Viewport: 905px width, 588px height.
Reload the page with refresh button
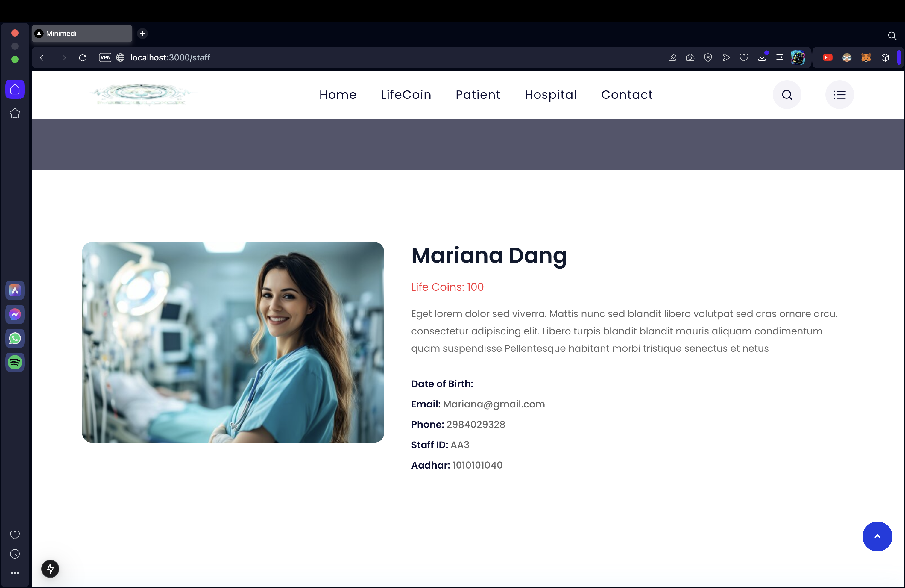click(83, 57)
